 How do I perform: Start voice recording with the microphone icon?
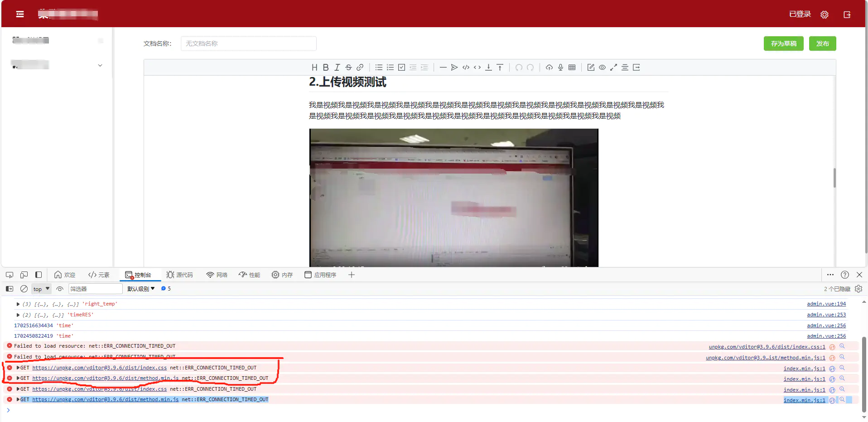point(560,68)
